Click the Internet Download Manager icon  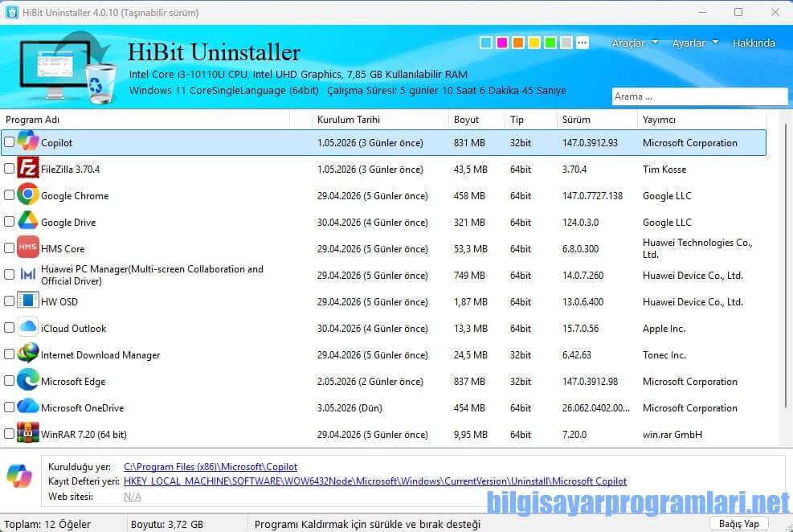[x=28, y=354]
